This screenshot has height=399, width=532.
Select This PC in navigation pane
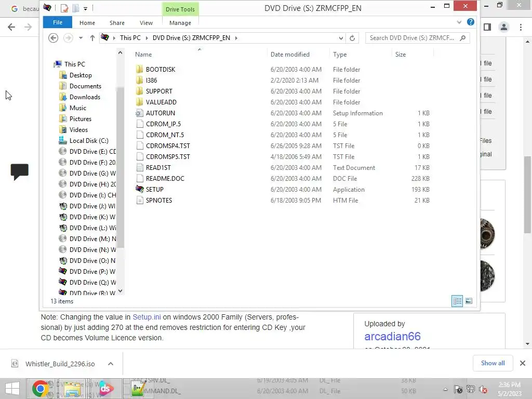pos(75,64)
